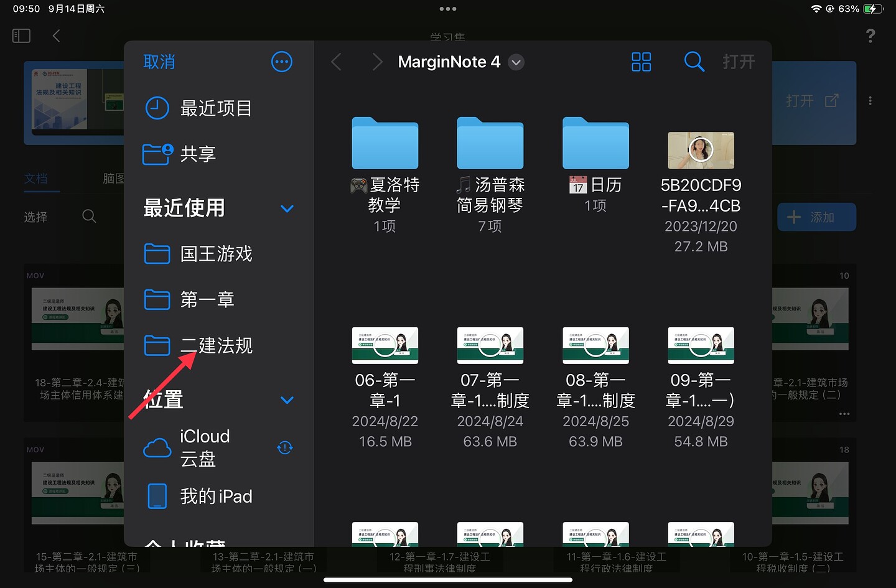Open the MarginNote help question mark

pos(870,36)
